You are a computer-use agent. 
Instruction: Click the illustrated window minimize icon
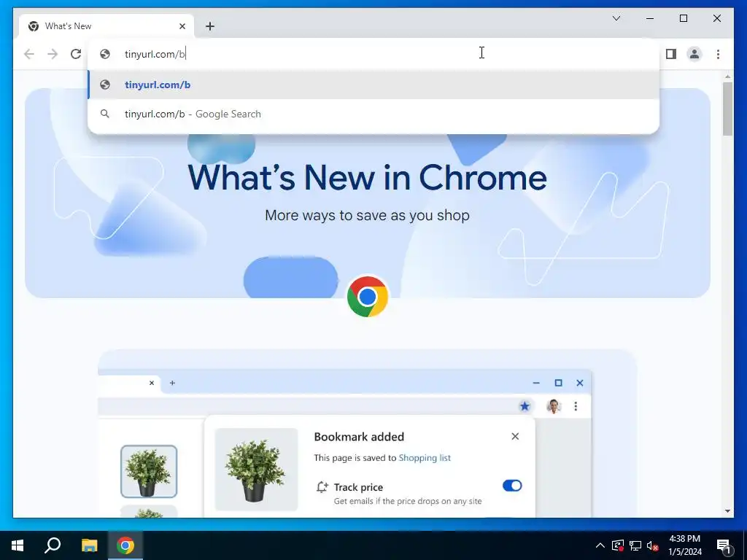[x=536, y=383]
